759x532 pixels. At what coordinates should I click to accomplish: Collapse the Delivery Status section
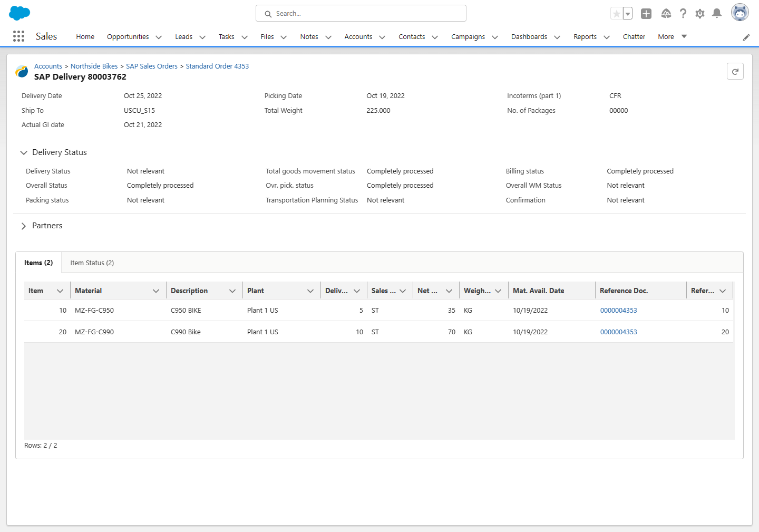tap(24, 152)
